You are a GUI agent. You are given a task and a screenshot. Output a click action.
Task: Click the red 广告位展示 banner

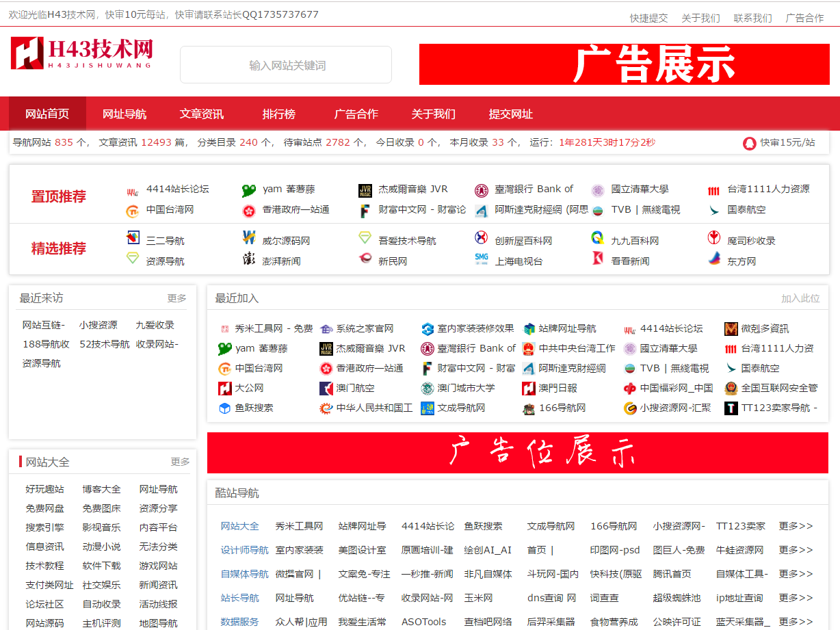pos(517,453)
